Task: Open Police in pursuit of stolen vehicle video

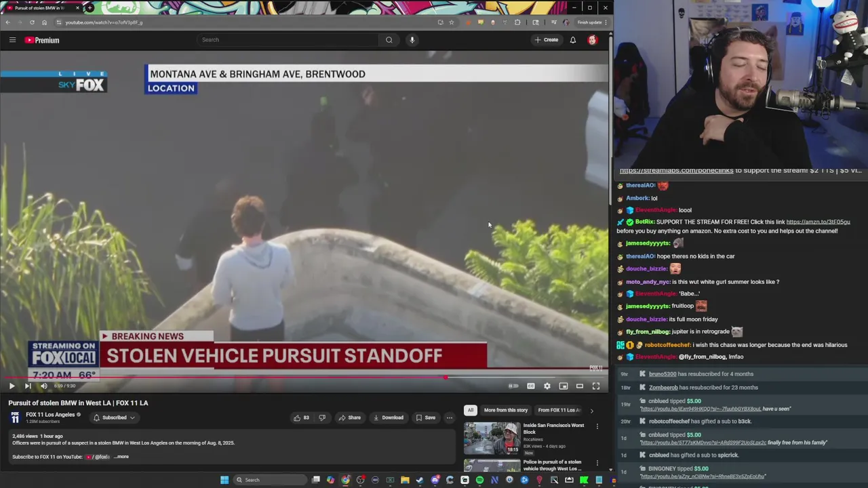Action: pos(552,465)
